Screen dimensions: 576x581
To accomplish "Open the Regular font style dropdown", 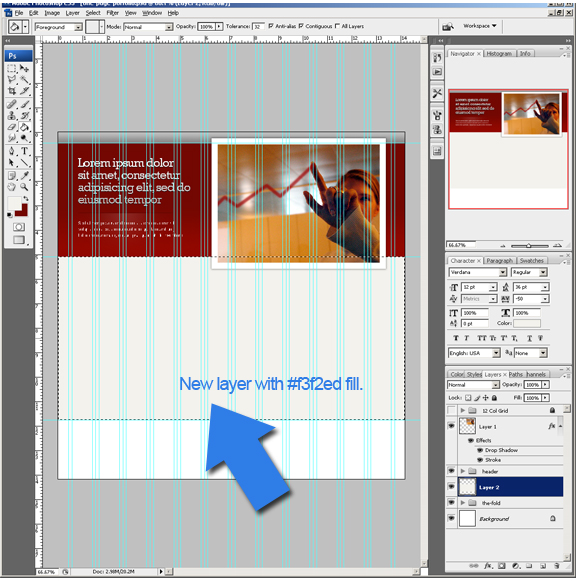I will click(529, 272).
